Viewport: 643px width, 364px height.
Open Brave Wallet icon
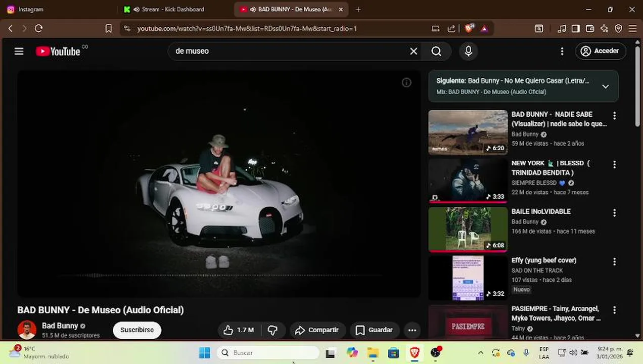[x=590, y=29]
